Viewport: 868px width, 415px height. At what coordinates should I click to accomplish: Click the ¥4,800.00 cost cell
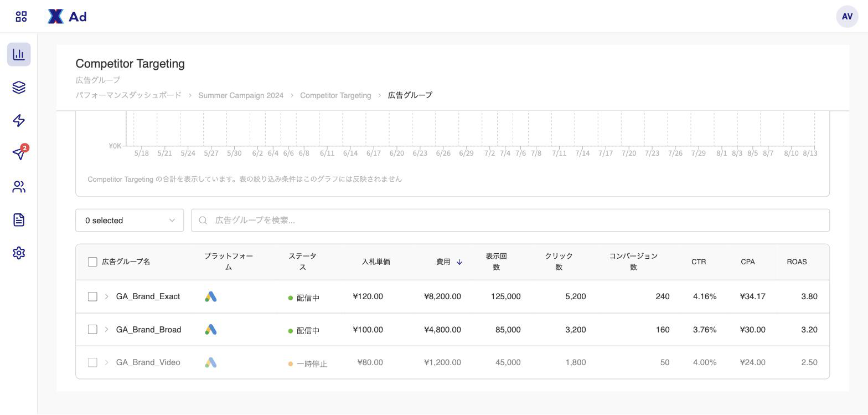click(442, 330)
